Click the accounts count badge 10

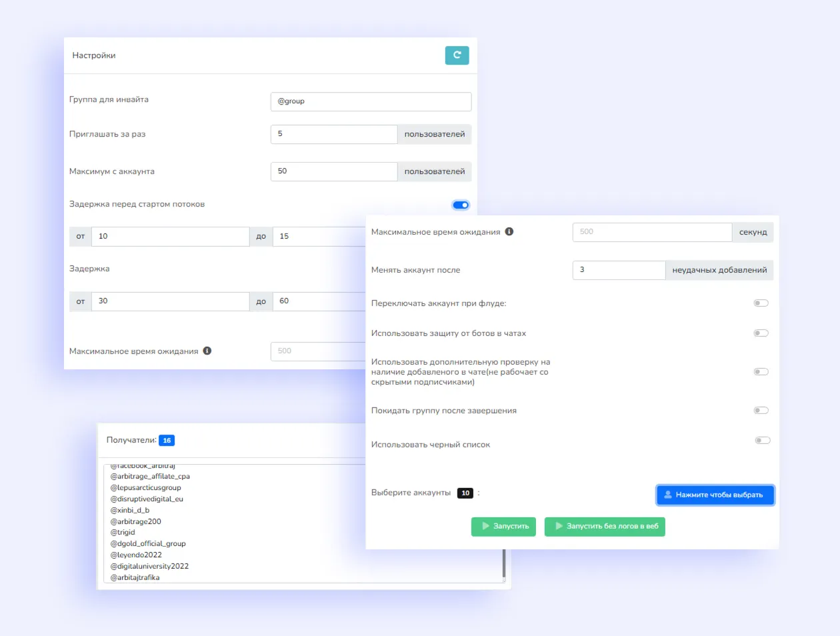tap(465, 493)
